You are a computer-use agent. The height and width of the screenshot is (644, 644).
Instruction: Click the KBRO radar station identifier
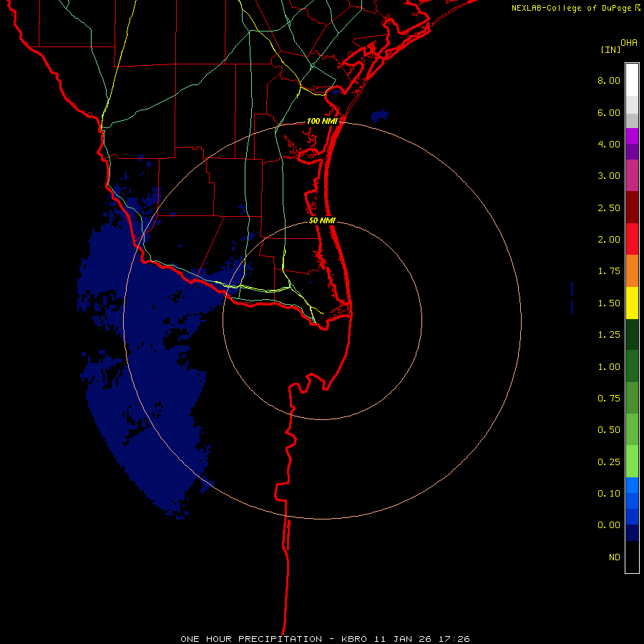pyautogui.click(x=354, y=639)
